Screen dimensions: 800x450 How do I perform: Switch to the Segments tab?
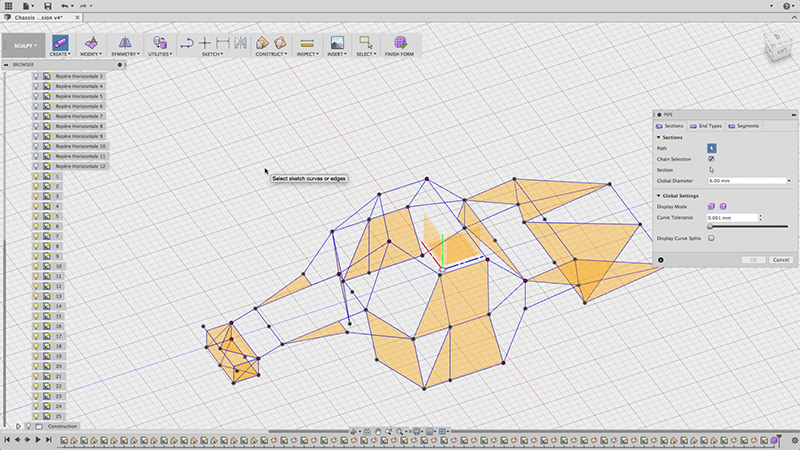[745, 126]
